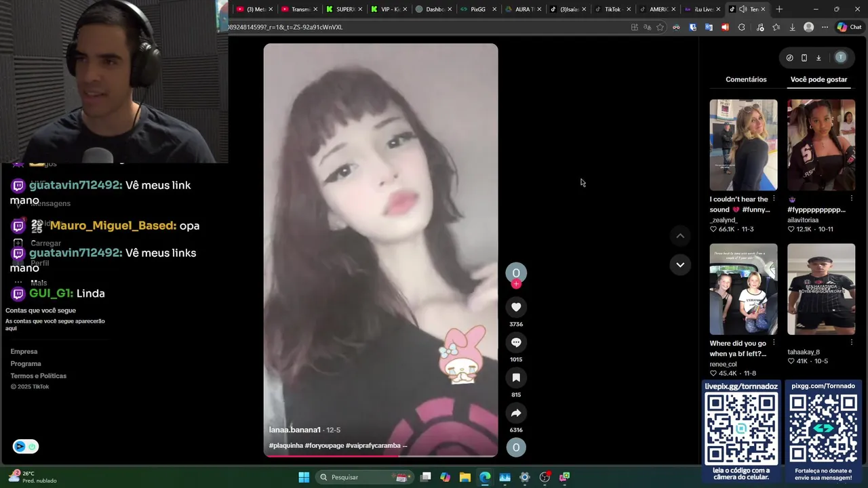Image resolution: width=868 pixels, height=488 pixels.
Task: Bookmark page with the star icon
Action: click(660, 27)
